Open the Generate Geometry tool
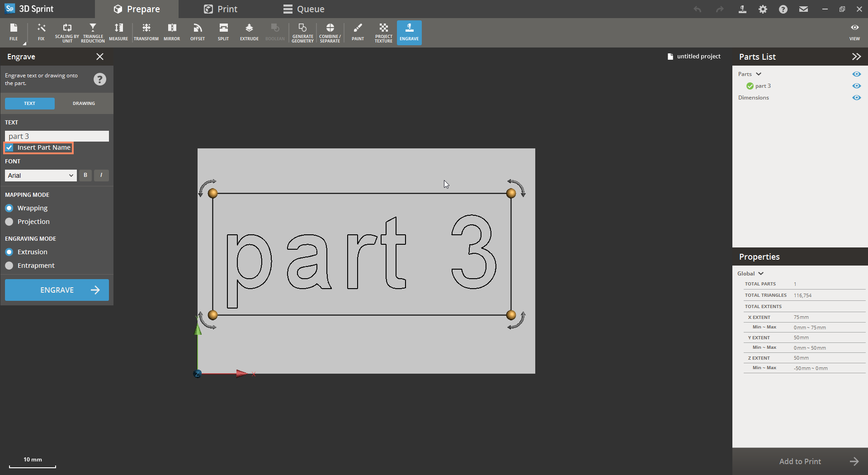This screenshot has width=868, height=475. click(x=302, y=33)
